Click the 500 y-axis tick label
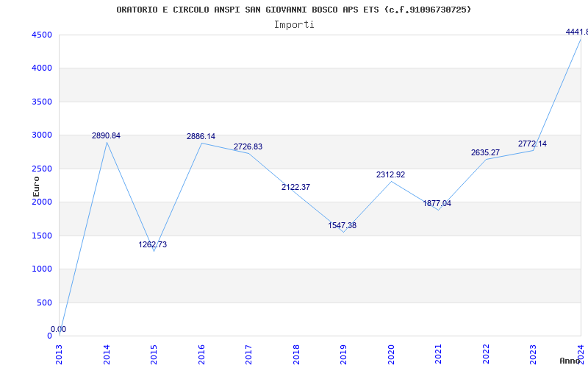This screenshot has height=368, width=588. (45, 302)
